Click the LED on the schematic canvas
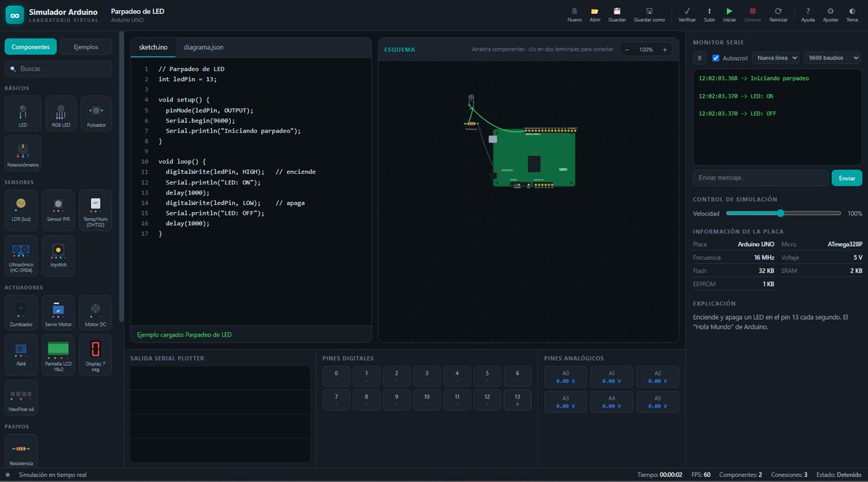The width and height of the screenshot is (868, 482). (471, 99)
